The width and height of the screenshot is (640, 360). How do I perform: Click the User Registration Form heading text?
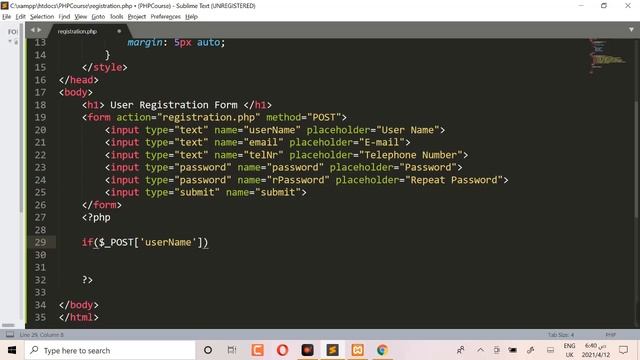tap(173, 105)
